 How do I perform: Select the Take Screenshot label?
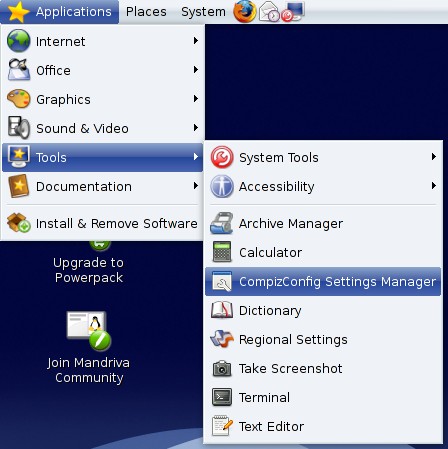pyautogui.click(x=290, y=368)
